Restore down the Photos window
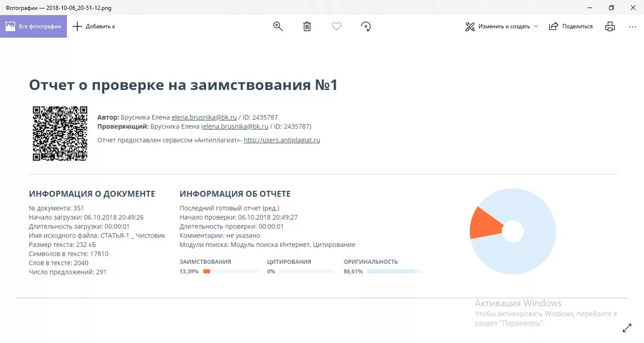 pos(611,8)
